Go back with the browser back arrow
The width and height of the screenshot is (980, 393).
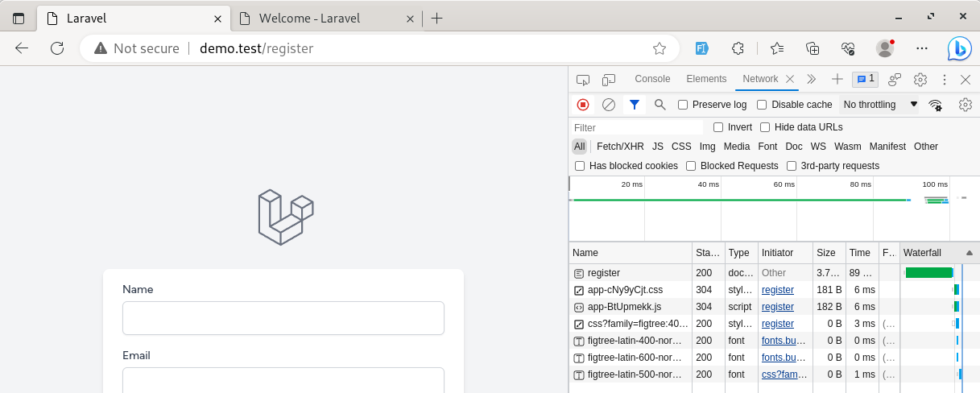tap(22, 48)
